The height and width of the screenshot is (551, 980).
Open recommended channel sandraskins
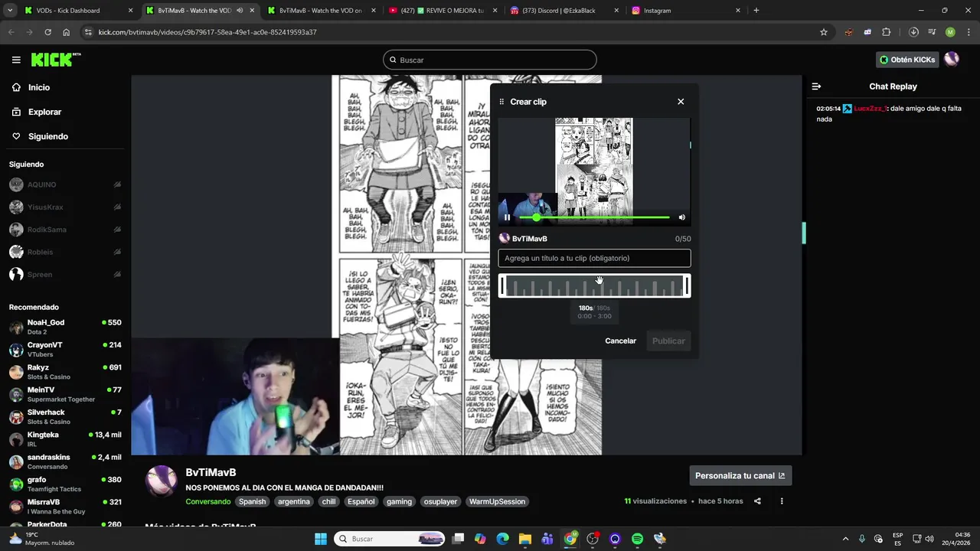(64, 461)
